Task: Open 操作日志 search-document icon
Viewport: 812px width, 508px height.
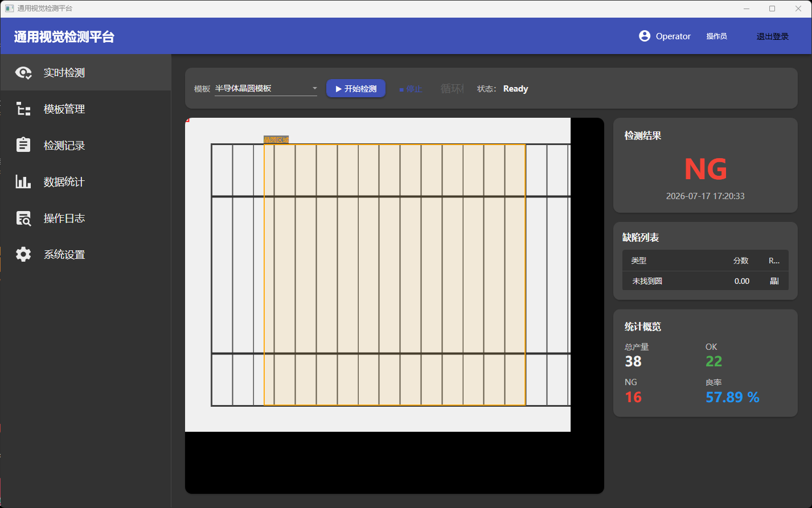Action: coord(23,218)
